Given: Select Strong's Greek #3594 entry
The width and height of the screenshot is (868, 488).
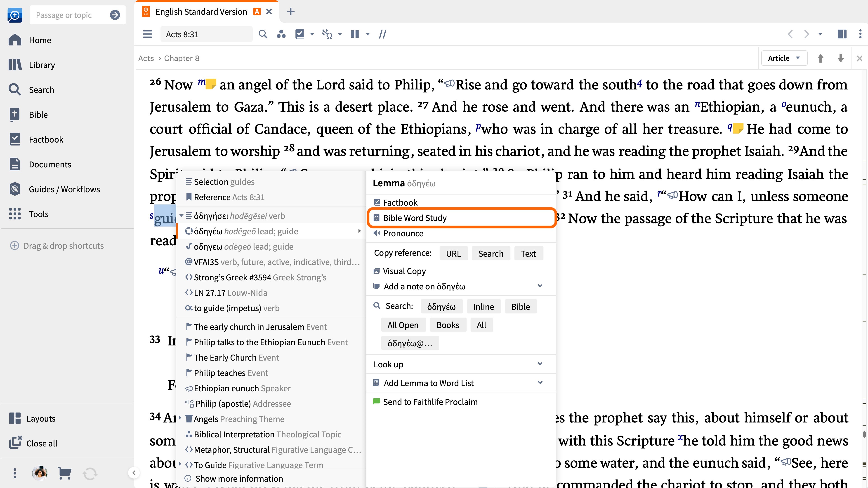Looking at the screenshot, I should tap(271, 277).
